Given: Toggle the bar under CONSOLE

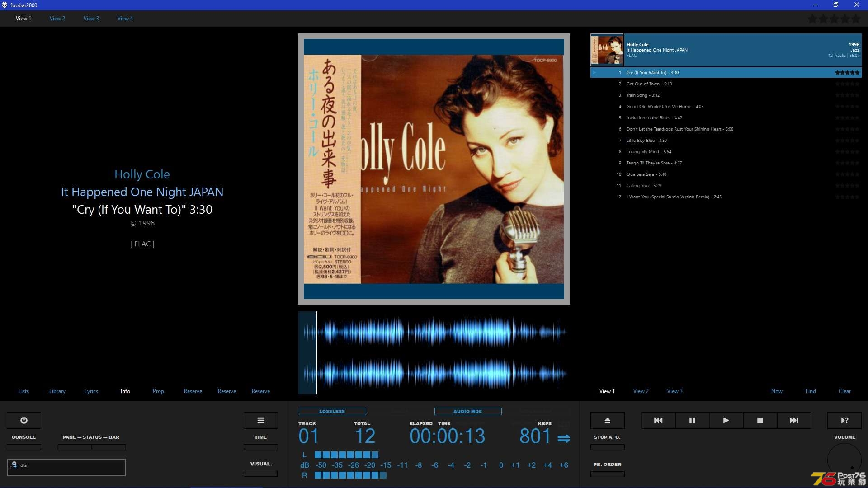Looking at the screenshot, I should 24,447.
